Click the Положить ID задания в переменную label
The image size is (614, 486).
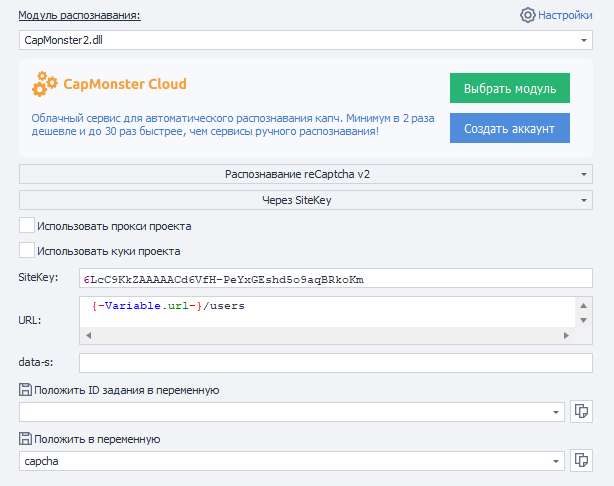[127, 390]
